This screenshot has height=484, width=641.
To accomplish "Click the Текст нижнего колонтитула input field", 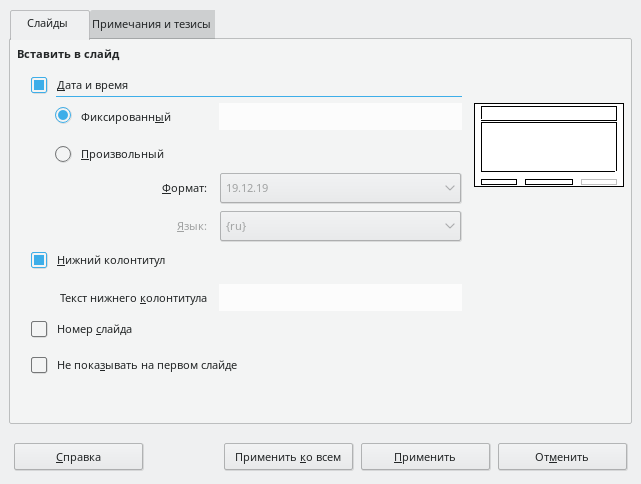I will click(x=340, y=298).
